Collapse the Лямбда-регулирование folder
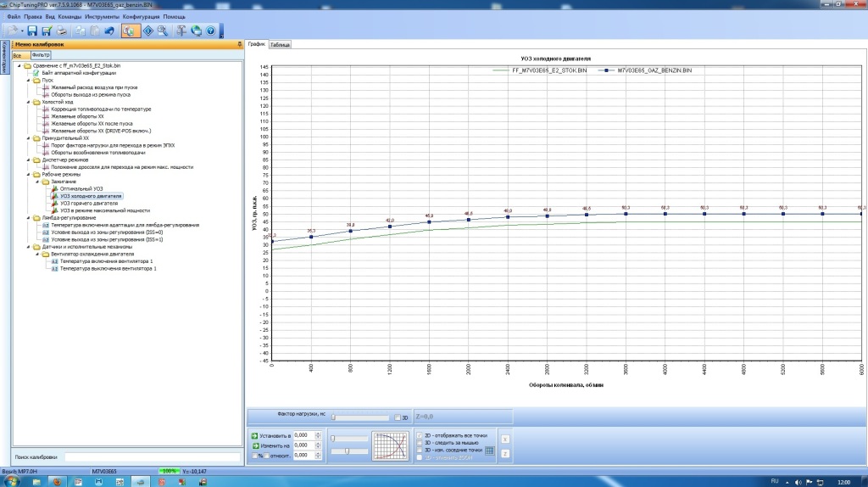 pos(29,218)
